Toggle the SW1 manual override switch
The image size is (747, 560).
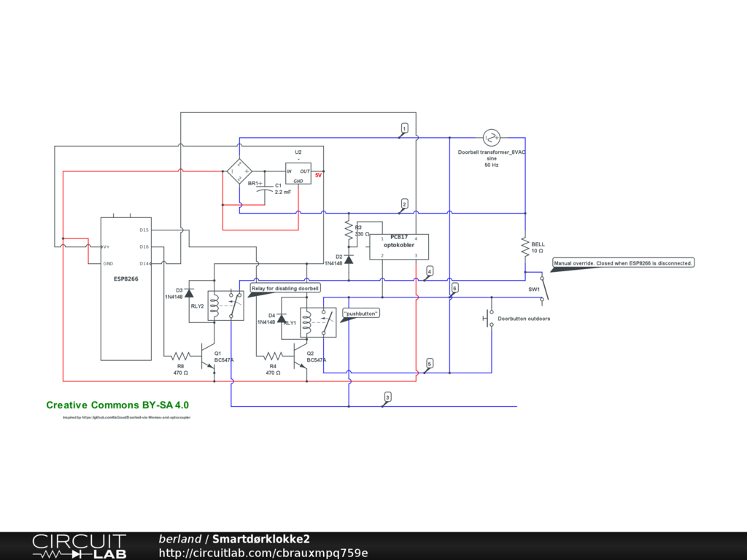pos(544,289)
